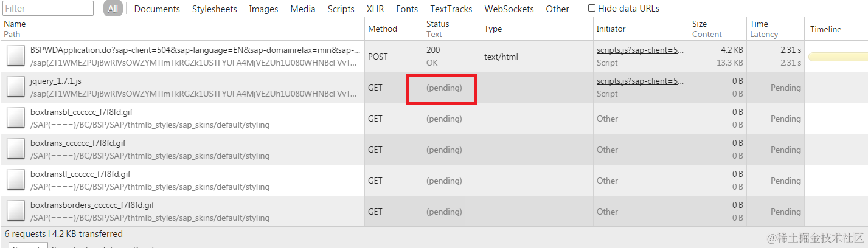Image resolution: width=868 pixels, height=248 pixels.
Task: Click file icon for boxtrans_cccccc_f7f8fd.gif
Action: (15, 150)
